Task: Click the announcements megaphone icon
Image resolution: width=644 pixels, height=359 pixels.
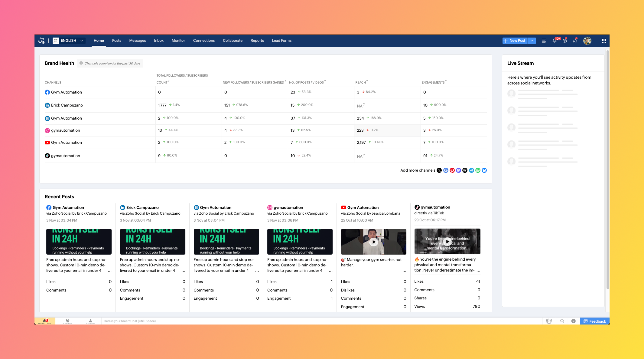Action: 575,41
